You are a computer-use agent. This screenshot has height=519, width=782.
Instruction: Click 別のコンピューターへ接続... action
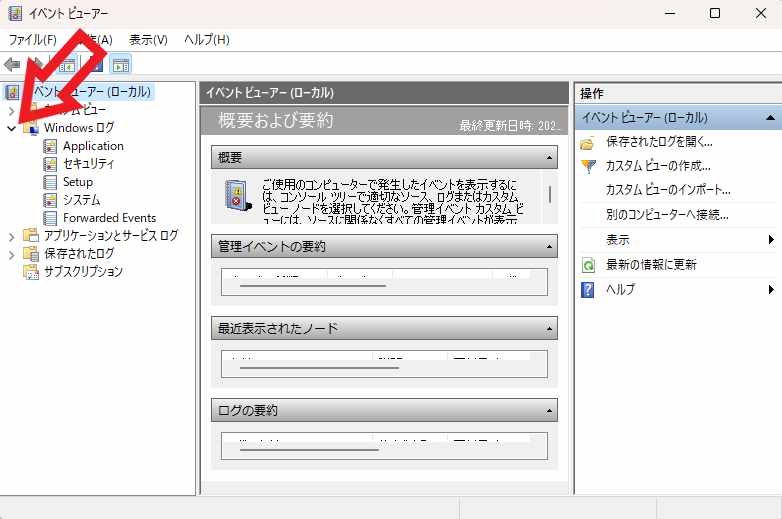tap(667, 215)
